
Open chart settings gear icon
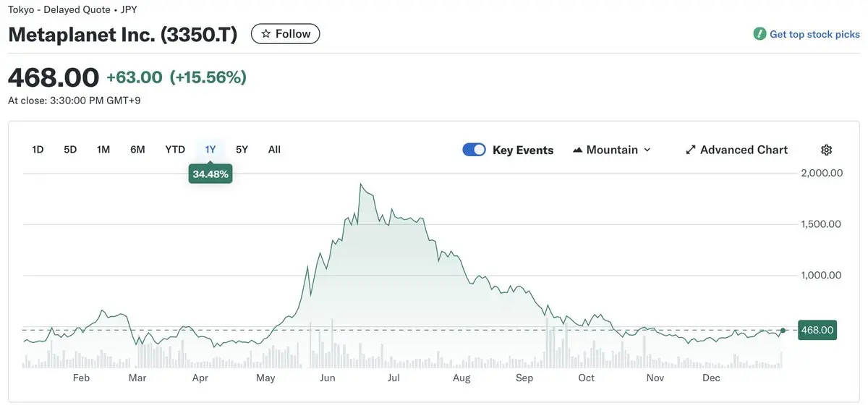click(827, 150)
